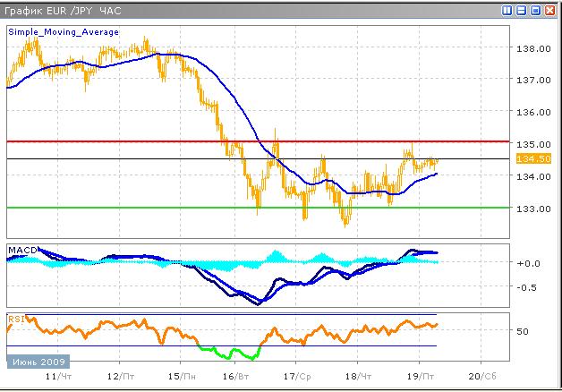Maximize the EUR/JPY chart window
The height and width of the screenshot is (392, 562).
tap(535, 10)
